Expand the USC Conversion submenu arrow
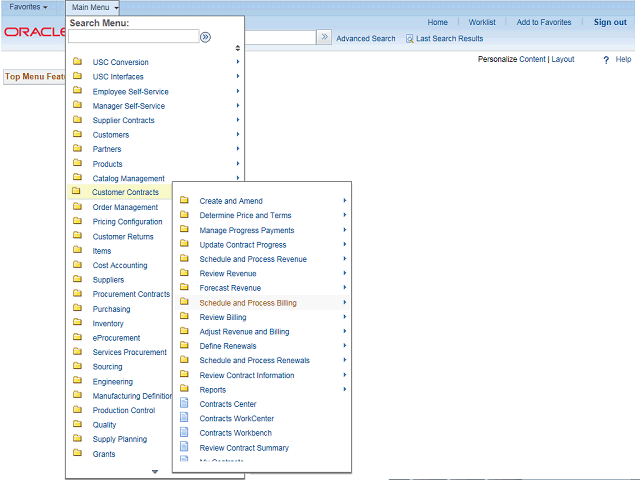The height and width of the screenshot is (480, 640). [238, 62]
